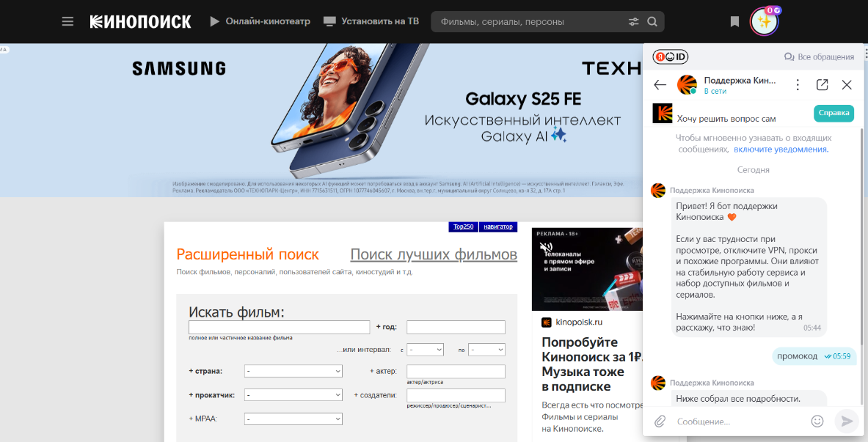Click the Телеканалы ad image

point(587,270)
